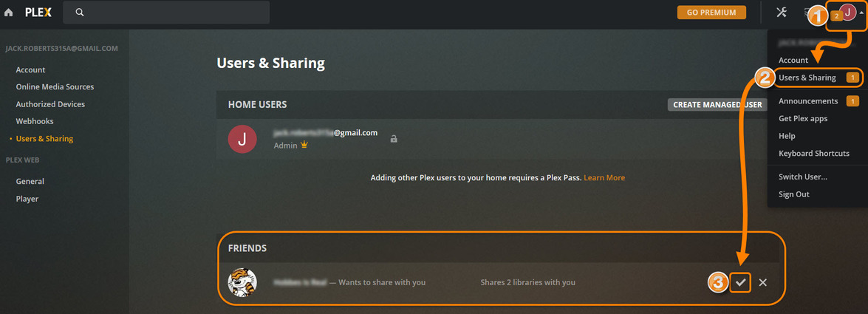Click the PLEX logo
Screen dimensions: 868x314
coord(38,12)
